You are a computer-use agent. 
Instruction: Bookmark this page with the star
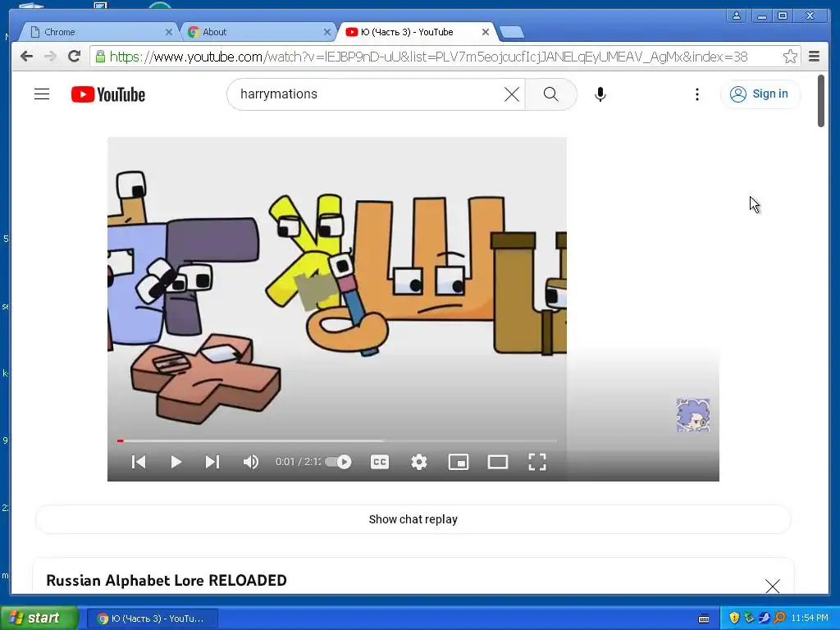coord(790,57)
